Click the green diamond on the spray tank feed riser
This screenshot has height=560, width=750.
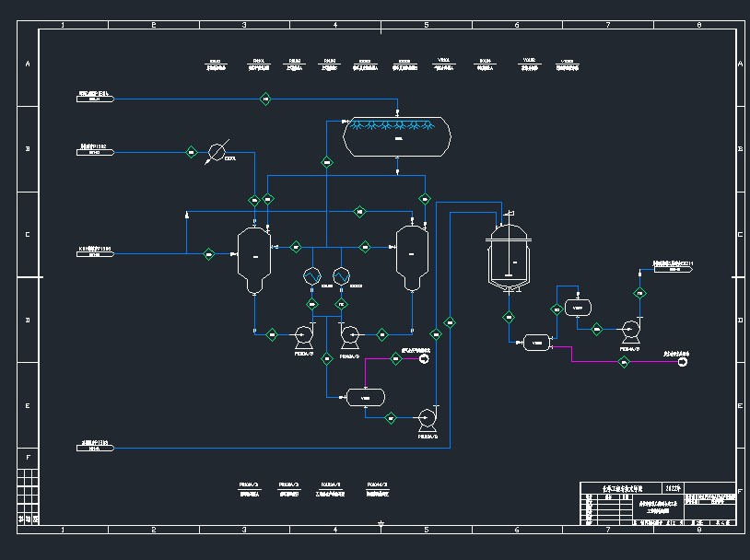[327, 162]
